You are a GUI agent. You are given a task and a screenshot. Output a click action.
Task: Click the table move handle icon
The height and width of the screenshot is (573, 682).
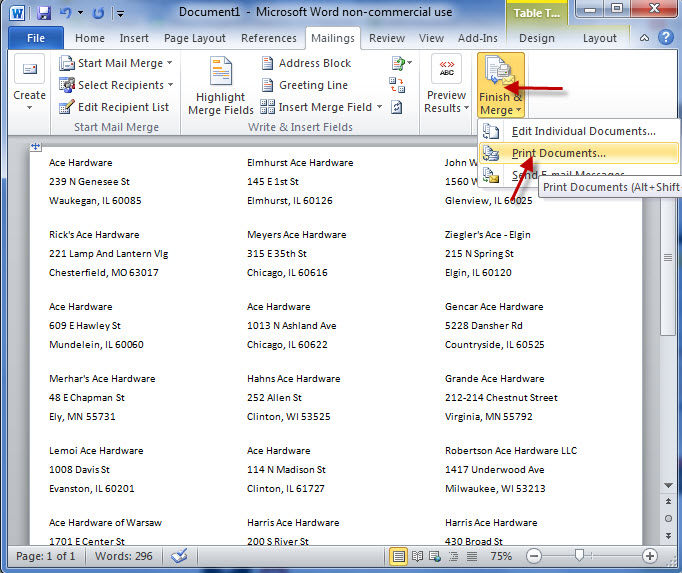[x=36, y=147]
